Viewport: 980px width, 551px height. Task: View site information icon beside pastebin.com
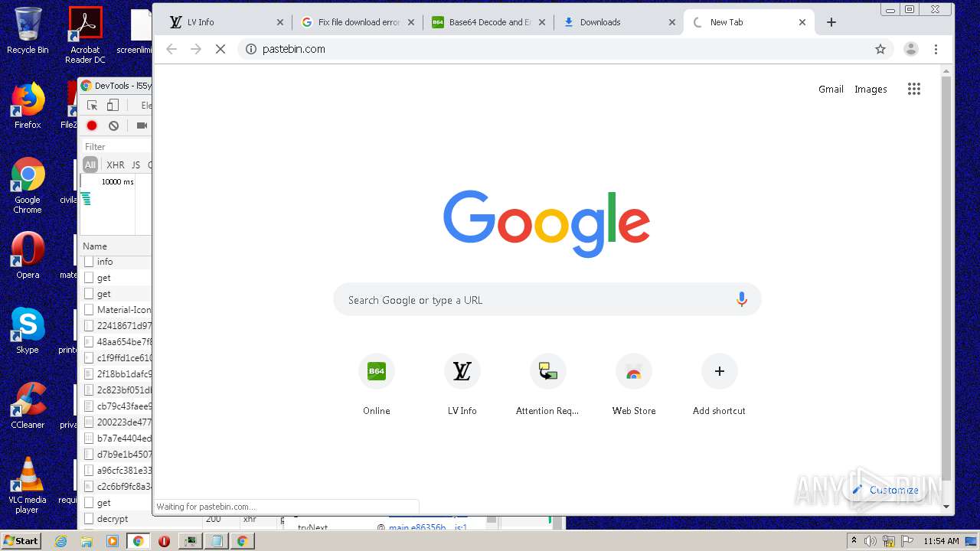click(x=250, y=49)
